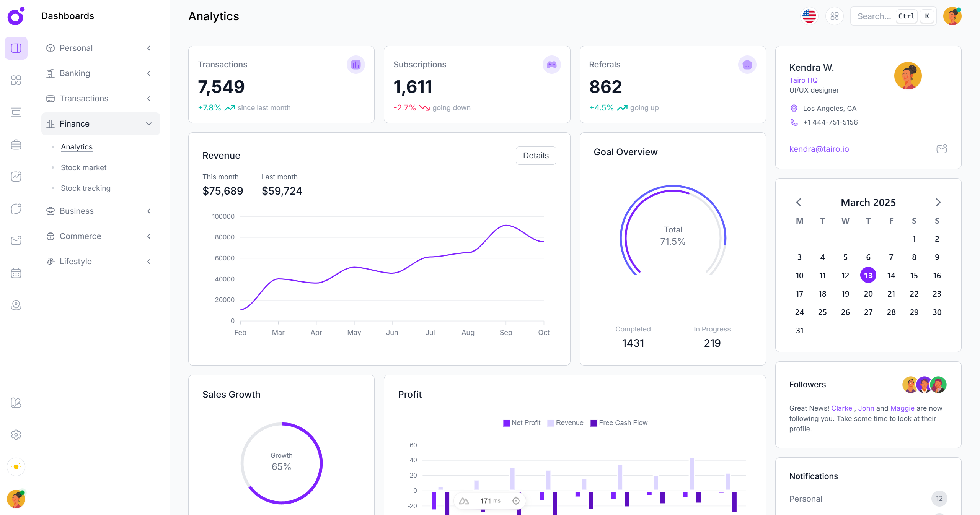Click the Details button on the Revenue card
Image resolution: width=980 pixels, height=515 pixels.
(536, 155)
